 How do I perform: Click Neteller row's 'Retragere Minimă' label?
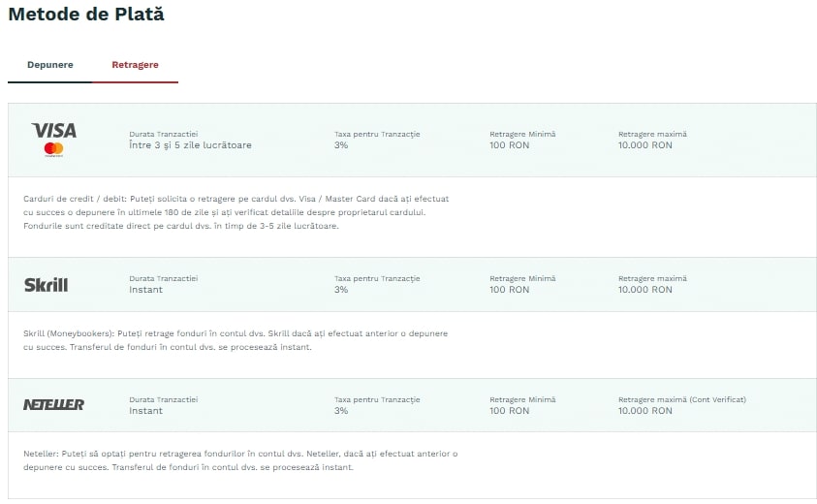pos(522,399)
